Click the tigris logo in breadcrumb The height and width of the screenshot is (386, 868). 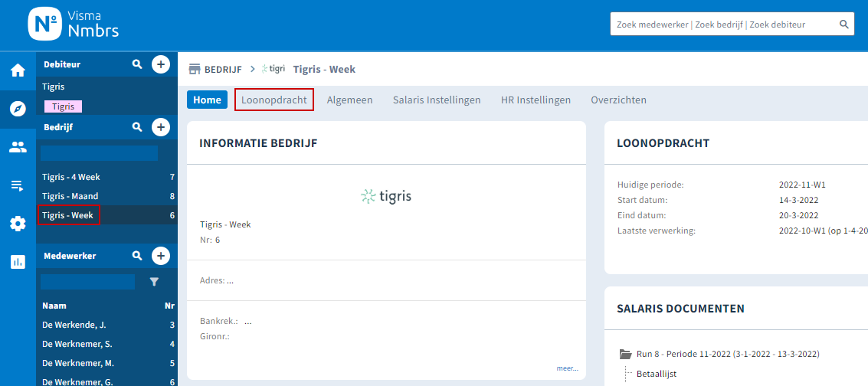pos(274,69)
